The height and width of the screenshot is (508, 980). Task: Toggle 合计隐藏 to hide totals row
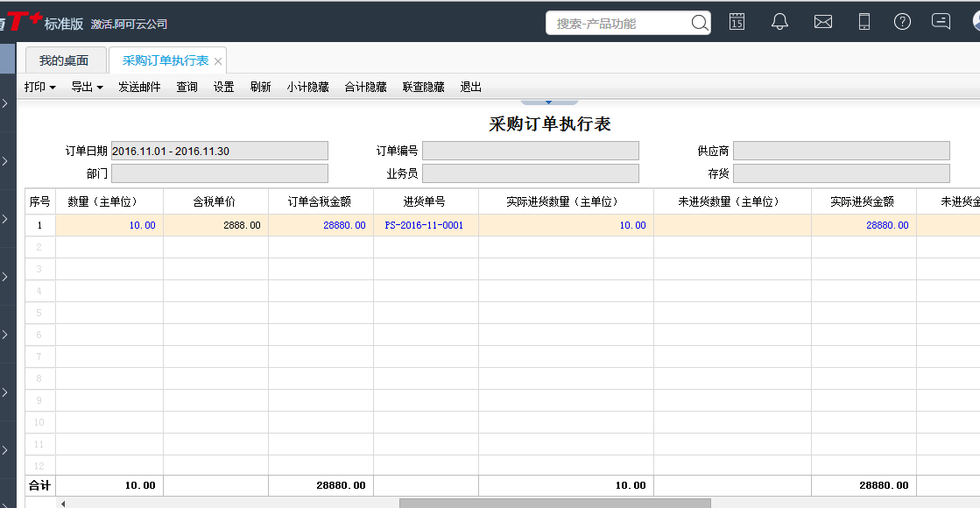pyautogui.click(x=364, y=87)
